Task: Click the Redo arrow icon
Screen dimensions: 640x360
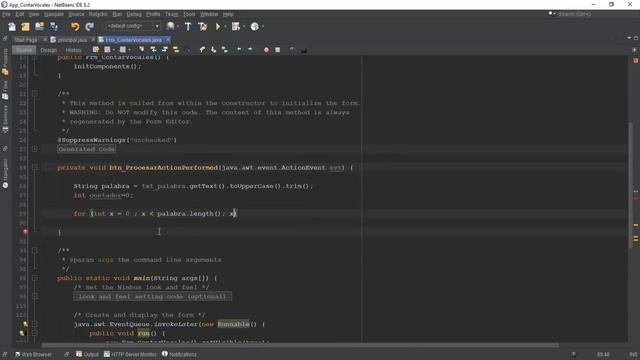Action: [89, 27]
